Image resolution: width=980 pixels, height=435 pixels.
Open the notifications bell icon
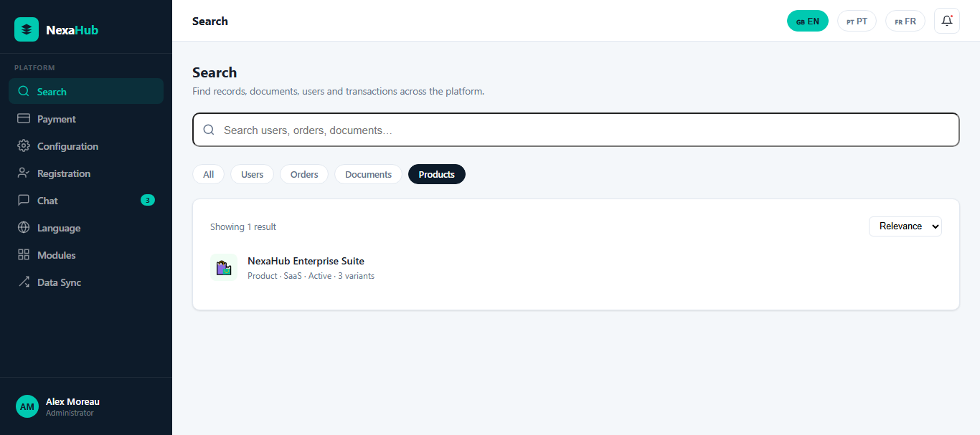point(947,21)
